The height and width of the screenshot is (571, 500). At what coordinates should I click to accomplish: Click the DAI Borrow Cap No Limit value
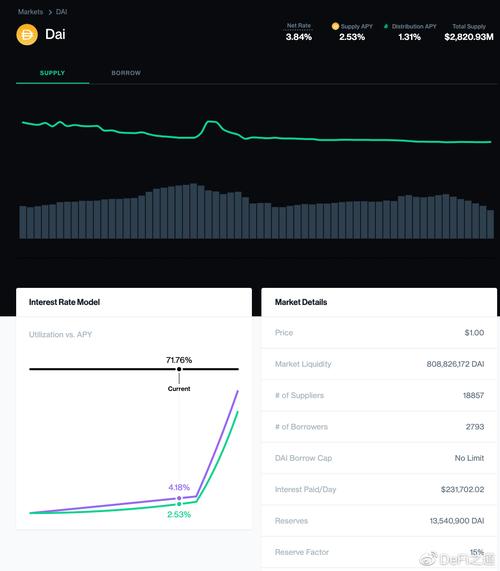pos(469,458)
